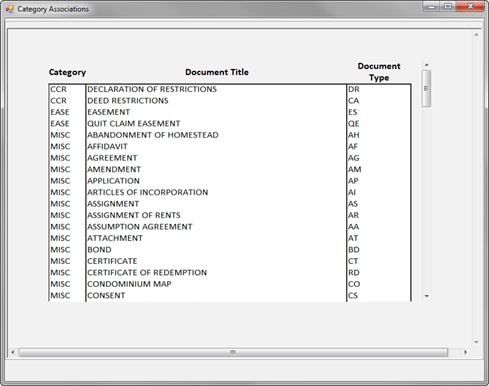Viewport: 489px width, 386px height.
Task: Click MISC category in the CONSENT row
Action: pyautogui.click(x=60, y=295)
